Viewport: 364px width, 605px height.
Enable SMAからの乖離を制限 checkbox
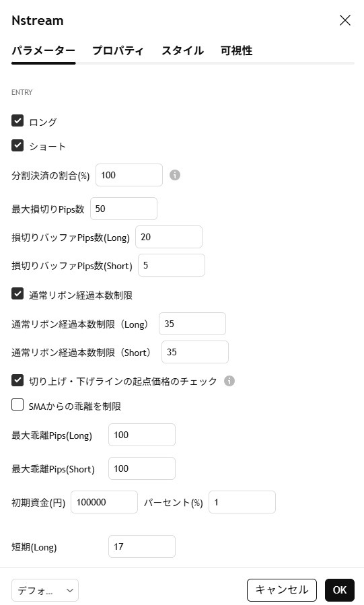click(17, 404)
